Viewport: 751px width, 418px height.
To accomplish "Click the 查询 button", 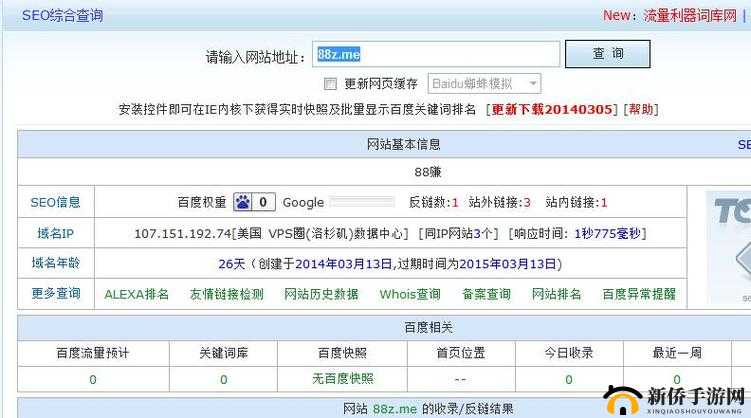I will click(607, 54).
